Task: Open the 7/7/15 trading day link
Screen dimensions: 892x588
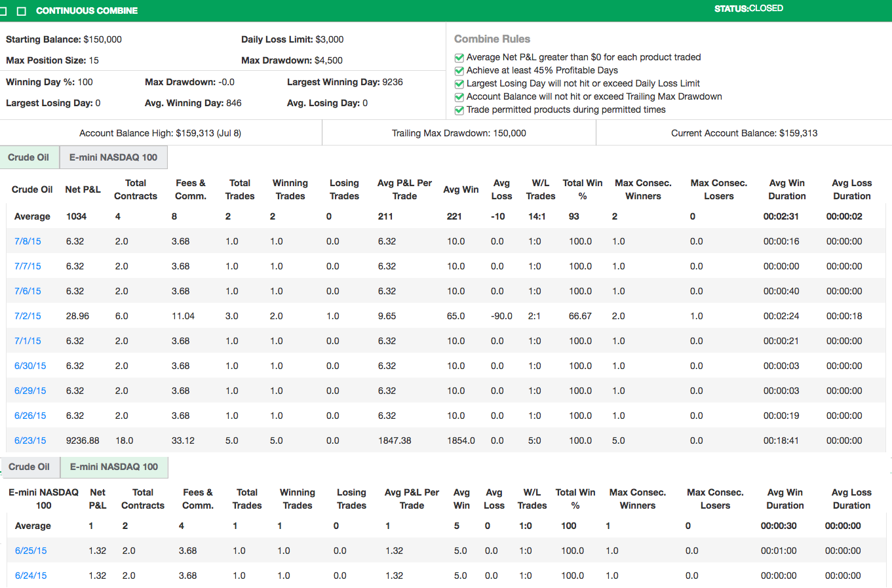Action: point(28,266)
